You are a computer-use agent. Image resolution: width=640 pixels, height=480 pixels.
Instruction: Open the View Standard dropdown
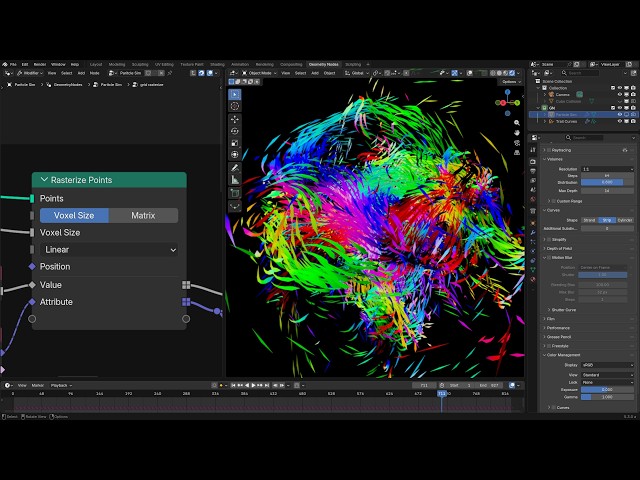tap(607, 375)
